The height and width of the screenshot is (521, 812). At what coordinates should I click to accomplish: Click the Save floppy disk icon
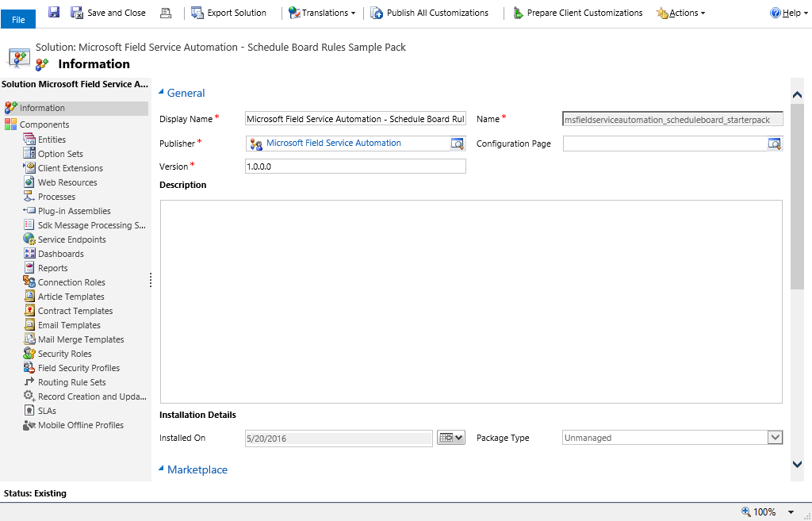[54, 13]
